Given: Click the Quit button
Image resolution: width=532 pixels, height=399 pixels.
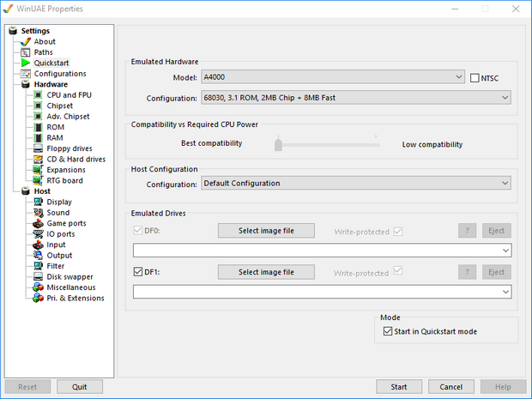Looking at the screenshot, I should click(x=80, y=387).
